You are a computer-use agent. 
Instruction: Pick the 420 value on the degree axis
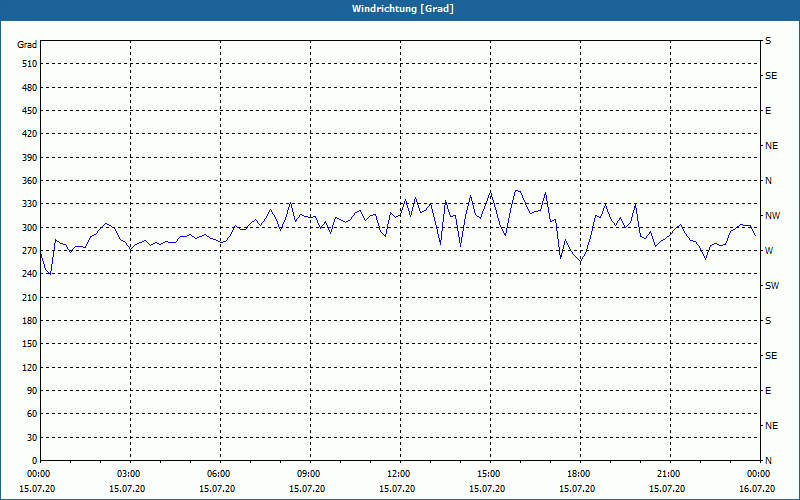coord(30,134)
